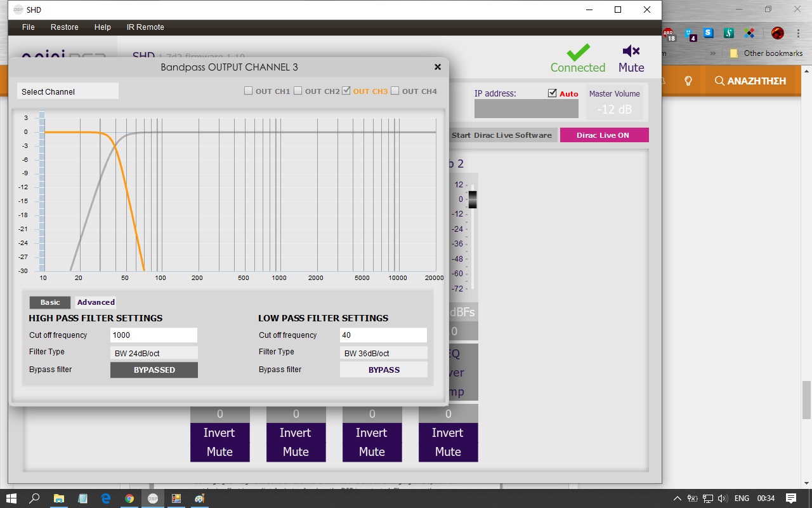The width and height of the screenshot is (812, 508).
Task: Click the Start Dirac Live Software button
Action: click(x=501, y=135)
